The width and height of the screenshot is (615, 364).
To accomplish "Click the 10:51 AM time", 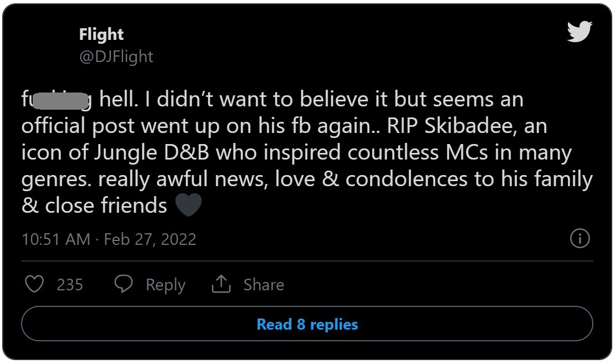I will 55,239.
